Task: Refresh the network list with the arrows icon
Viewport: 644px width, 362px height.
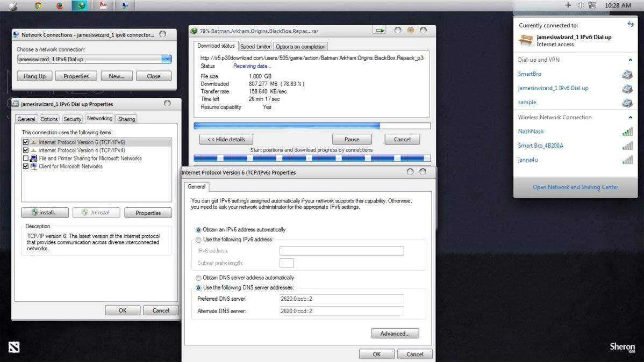Action: point(631,24)
